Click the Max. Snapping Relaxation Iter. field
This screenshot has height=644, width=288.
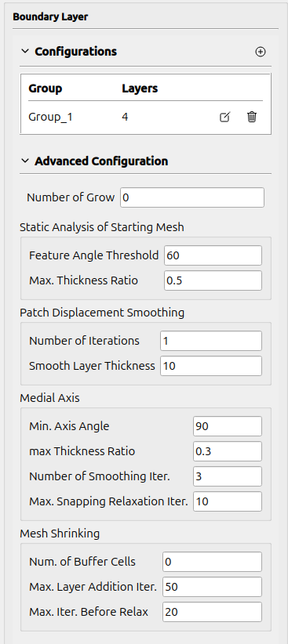pos(228,501)
